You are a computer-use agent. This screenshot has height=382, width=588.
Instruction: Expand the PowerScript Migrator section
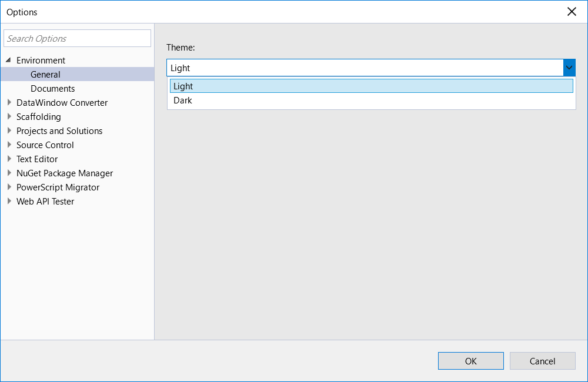9,187
